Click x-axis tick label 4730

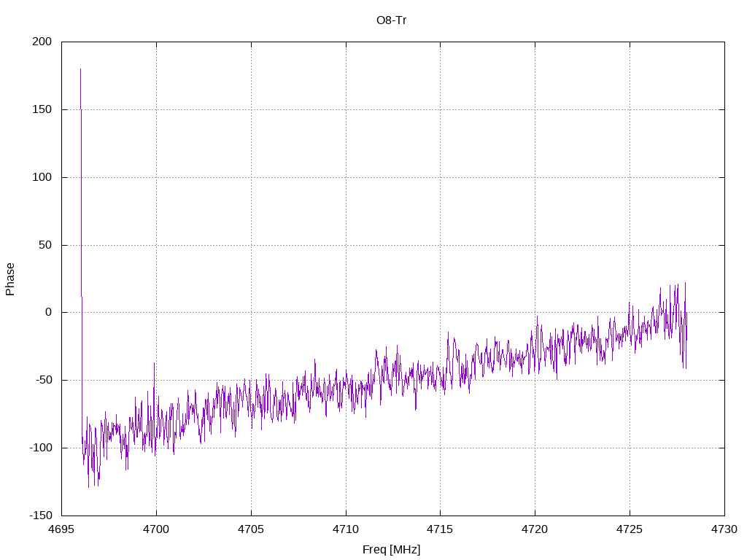pos(724,529)
